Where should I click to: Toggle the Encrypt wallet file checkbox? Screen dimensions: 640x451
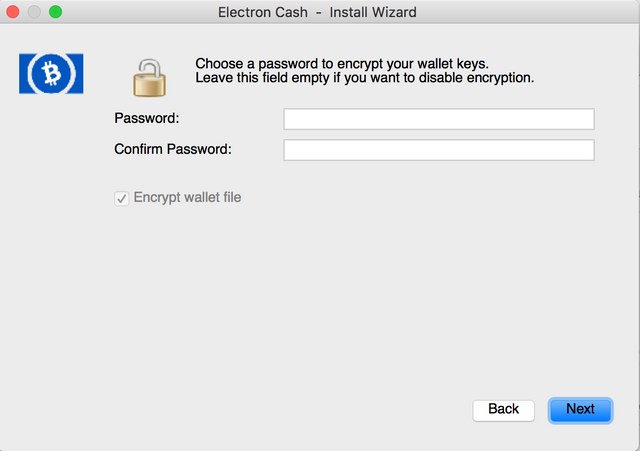(x=122, y=198)
